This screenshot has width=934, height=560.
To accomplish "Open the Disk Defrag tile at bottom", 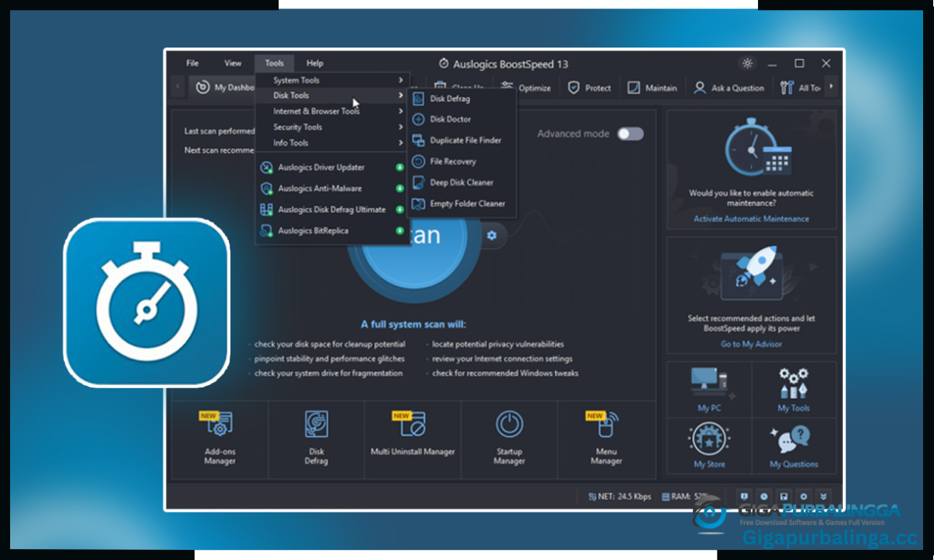I will [x=316, y=439].
